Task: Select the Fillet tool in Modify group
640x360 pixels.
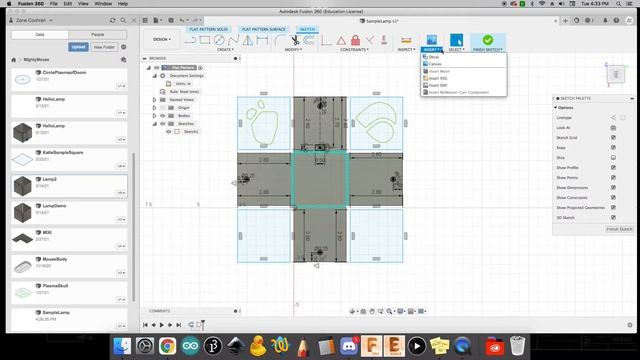Action: 280,40
